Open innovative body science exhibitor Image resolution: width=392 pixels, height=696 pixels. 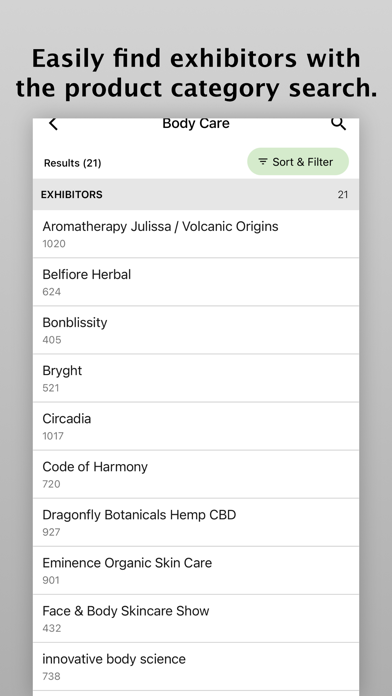pyautogui.click(x=196, y=667)
